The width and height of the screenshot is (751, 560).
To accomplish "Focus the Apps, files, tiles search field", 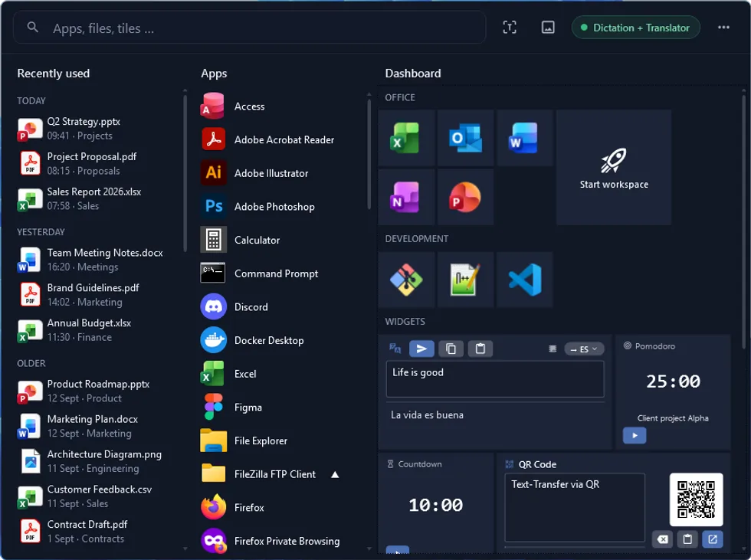I will (250, 28).
